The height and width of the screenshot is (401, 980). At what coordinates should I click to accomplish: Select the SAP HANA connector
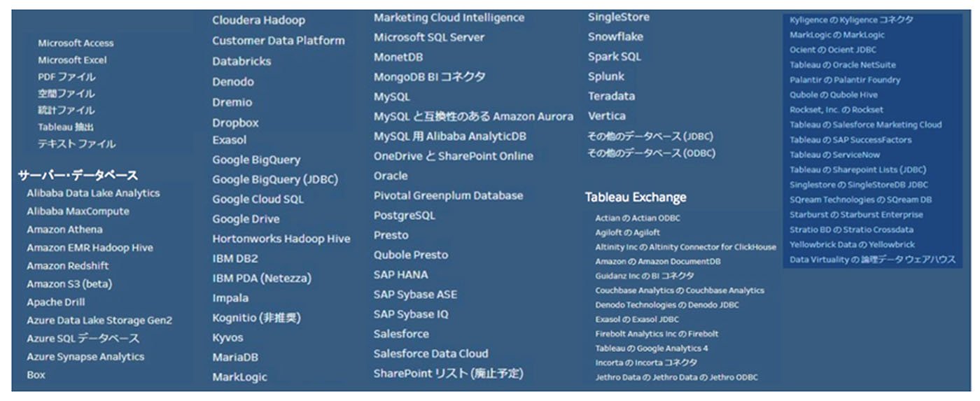click(400, 275)
